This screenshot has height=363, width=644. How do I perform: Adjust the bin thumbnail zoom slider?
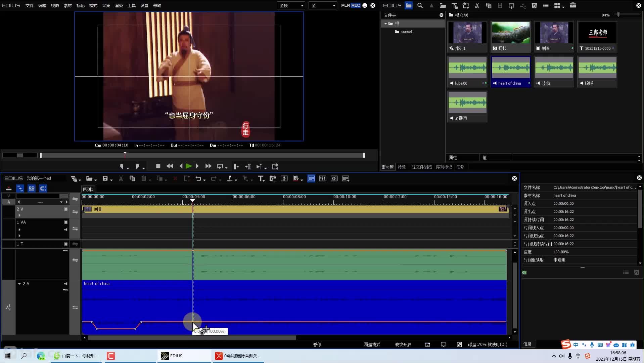[618, 14]
